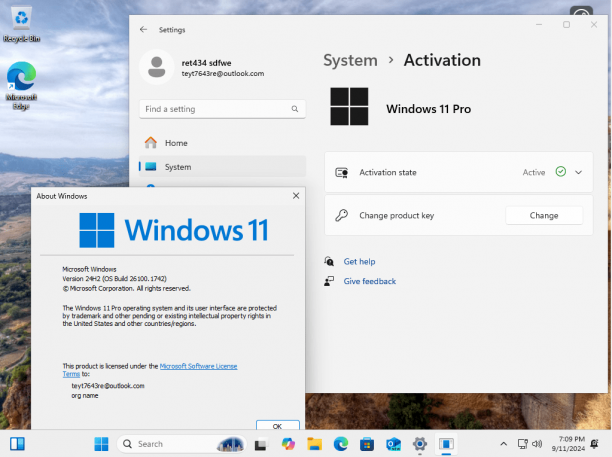
Task: Click teyt7643re@outlook.com in About Windows
Action: tap(108, 386)
